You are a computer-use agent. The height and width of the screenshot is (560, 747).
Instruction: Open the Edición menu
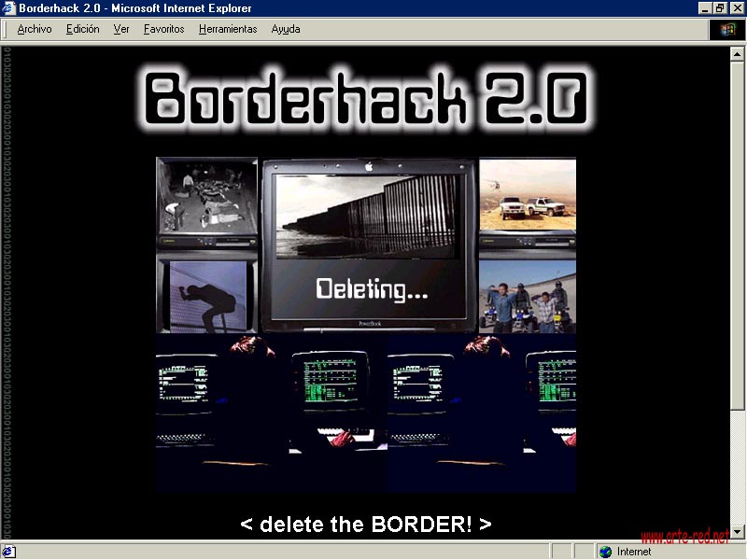click(x=82, y=29)
